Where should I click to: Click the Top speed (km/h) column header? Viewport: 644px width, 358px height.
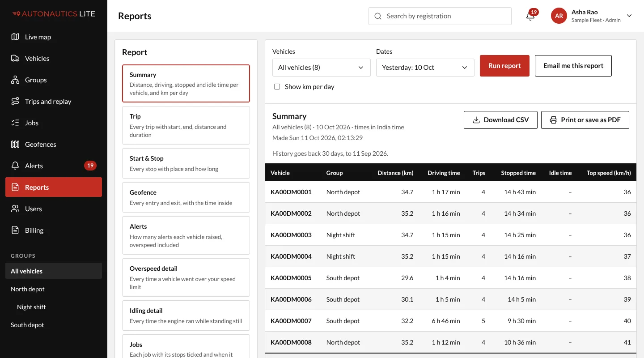point(609,173)
